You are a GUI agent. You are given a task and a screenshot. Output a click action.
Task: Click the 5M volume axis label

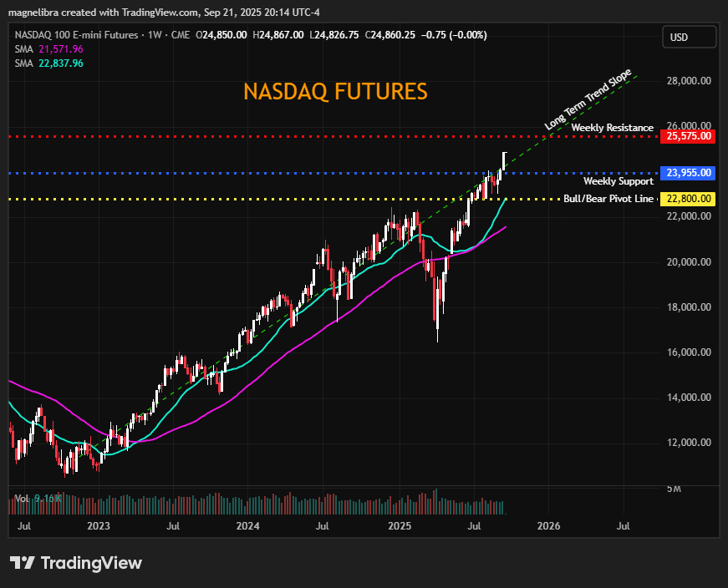coord(674,489)
